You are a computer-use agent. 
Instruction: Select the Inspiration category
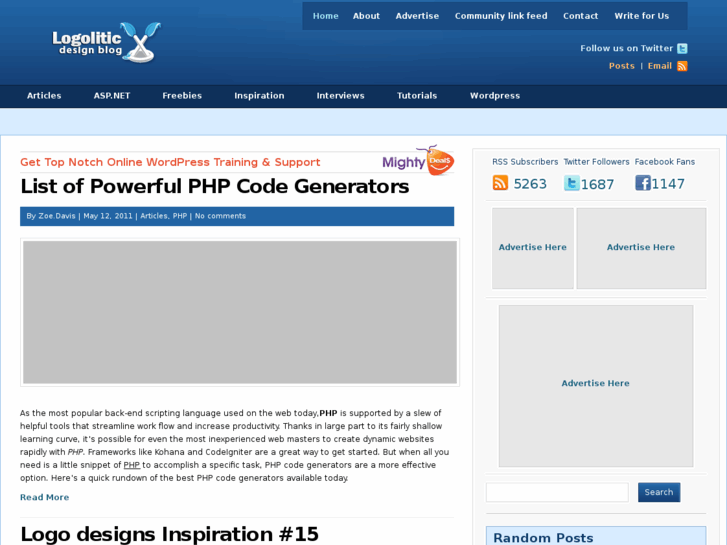(x=259, y=96)
